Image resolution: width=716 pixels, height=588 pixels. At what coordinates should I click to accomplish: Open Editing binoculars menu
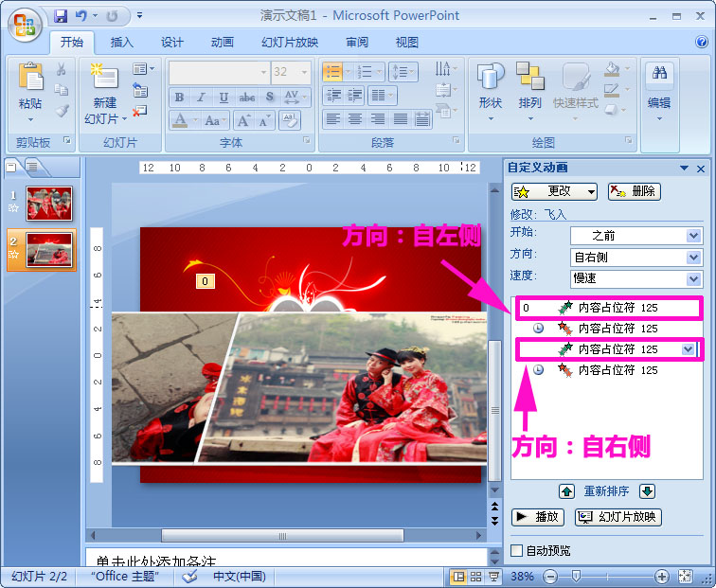[659, 91]
